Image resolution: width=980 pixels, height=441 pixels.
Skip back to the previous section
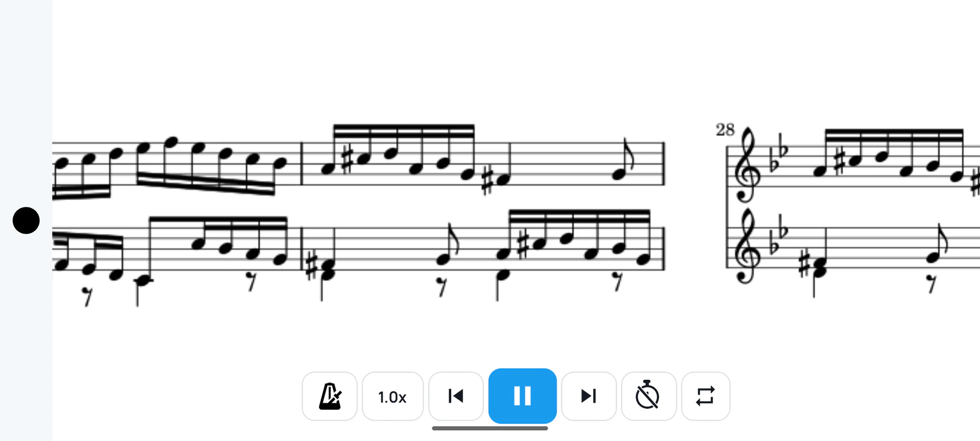pos(456,396)
